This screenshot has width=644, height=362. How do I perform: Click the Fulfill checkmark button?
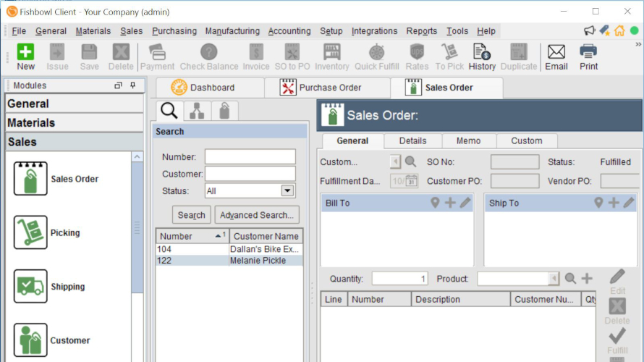617,341
